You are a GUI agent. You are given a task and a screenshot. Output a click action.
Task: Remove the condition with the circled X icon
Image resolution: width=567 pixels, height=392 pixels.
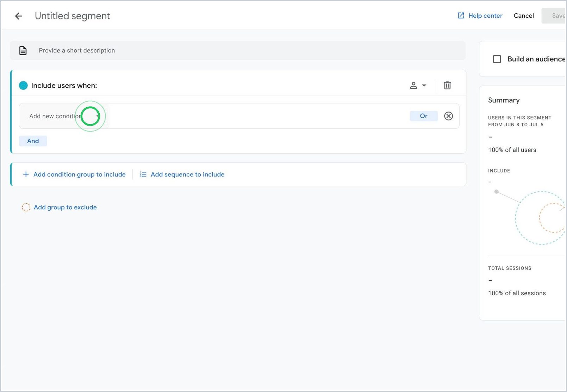click(x=448, y=116)
